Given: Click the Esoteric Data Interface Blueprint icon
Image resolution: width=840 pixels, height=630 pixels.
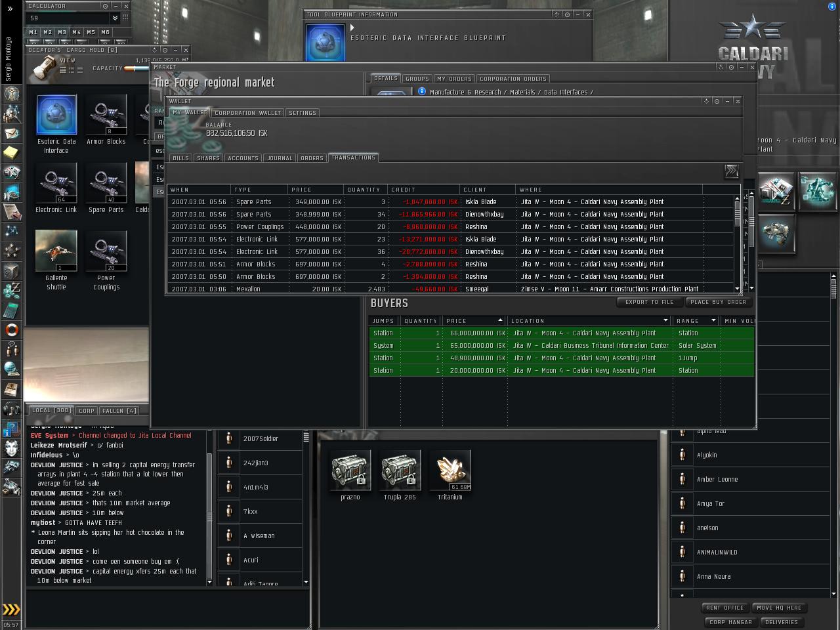Looking at the screenshot, I should [x=325, y=43].
